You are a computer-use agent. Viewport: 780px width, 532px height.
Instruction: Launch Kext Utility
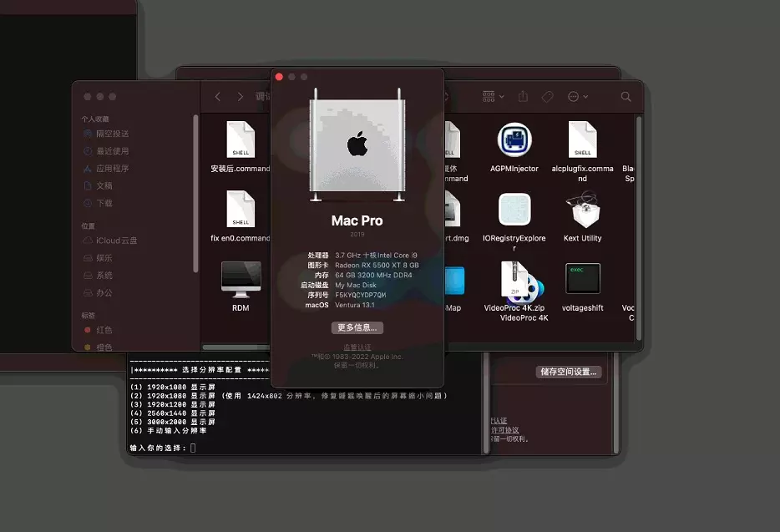point(582,209)
